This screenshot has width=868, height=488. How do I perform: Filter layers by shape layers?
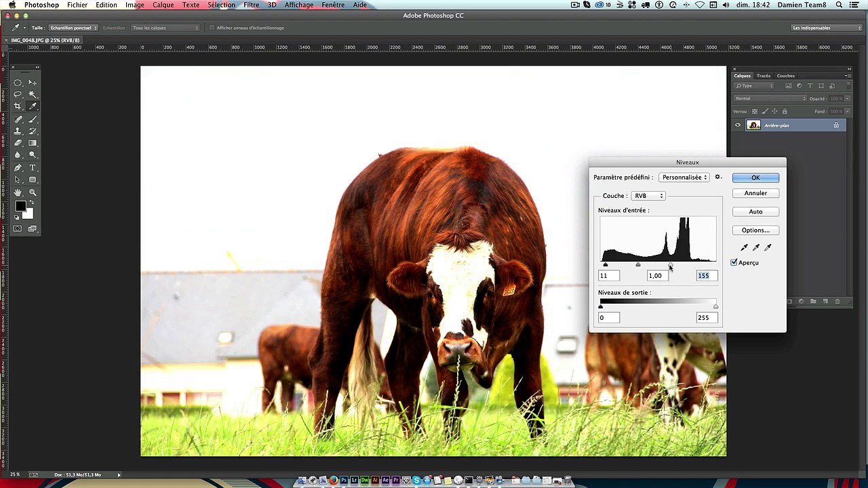(x=821, y=85)
